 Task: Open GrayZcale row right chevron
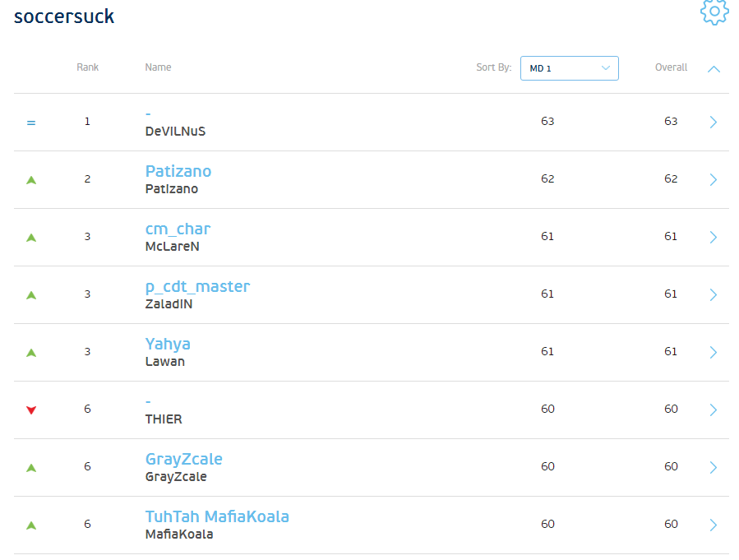point(713,467)
